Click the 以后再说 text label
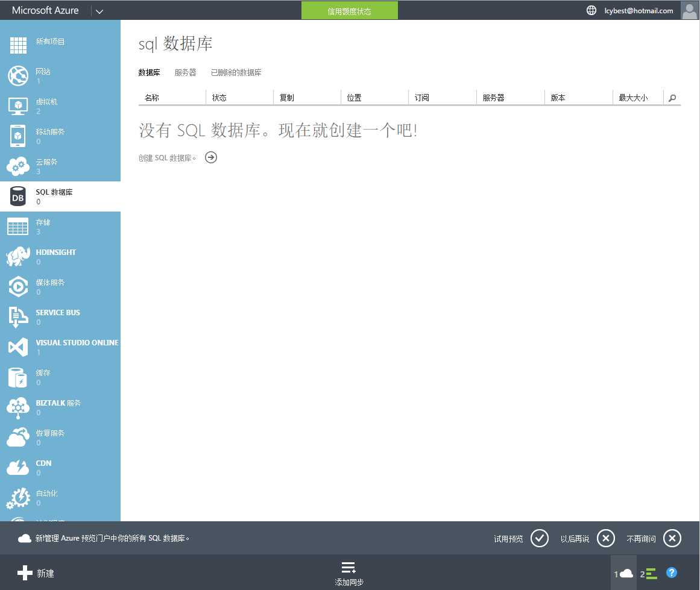The height and width of the screenshot is (590, 700). (x=575, y=539)
